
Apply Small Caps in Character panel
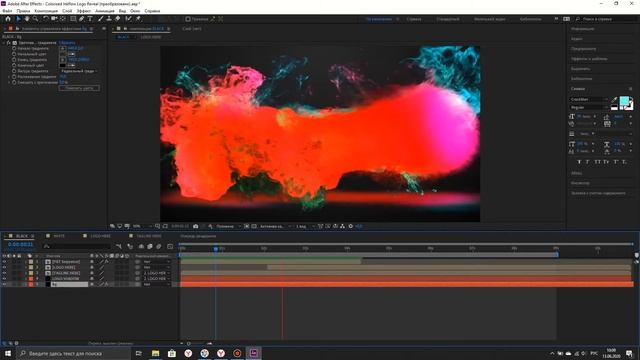pyautogui.click(x=606, y=162)
